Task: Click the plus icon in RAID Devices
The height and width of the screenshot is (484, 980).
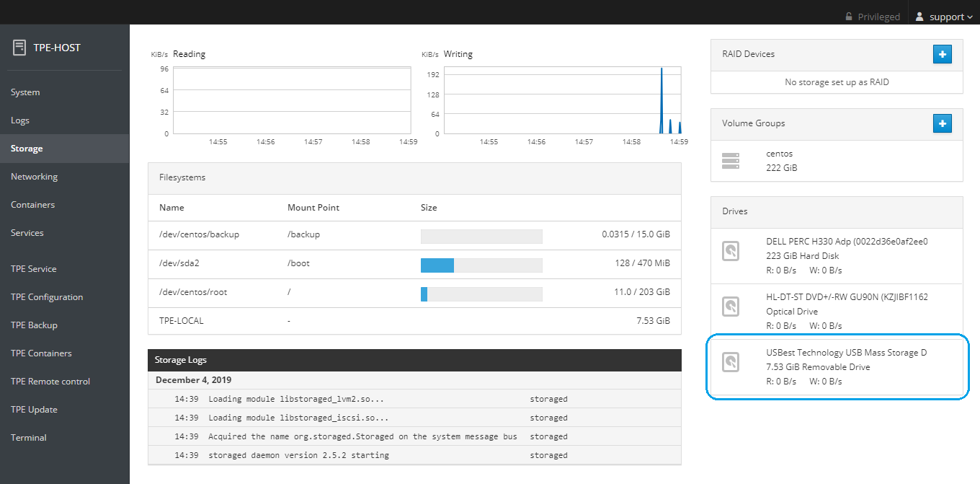Action: pos(942,54)
